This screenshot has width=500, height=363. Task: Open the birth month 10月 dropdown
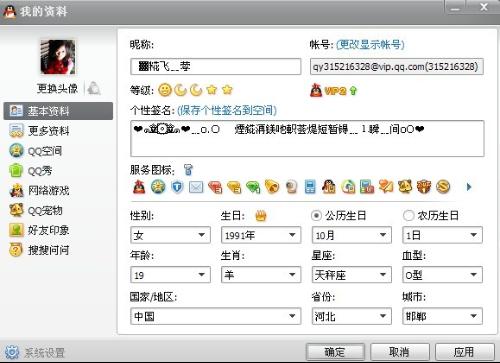[352, 235]
